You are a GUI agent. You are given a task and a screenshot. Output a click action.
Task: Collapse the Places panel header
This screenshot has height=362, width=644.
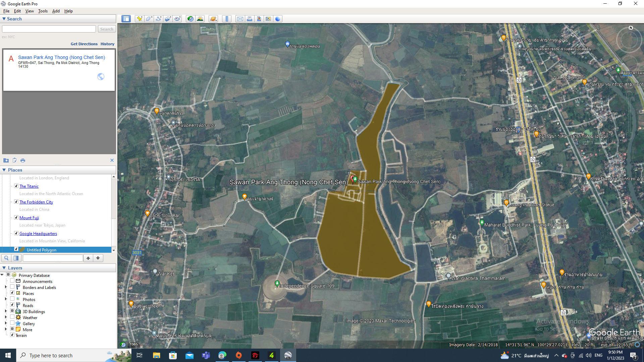point(4,170)
